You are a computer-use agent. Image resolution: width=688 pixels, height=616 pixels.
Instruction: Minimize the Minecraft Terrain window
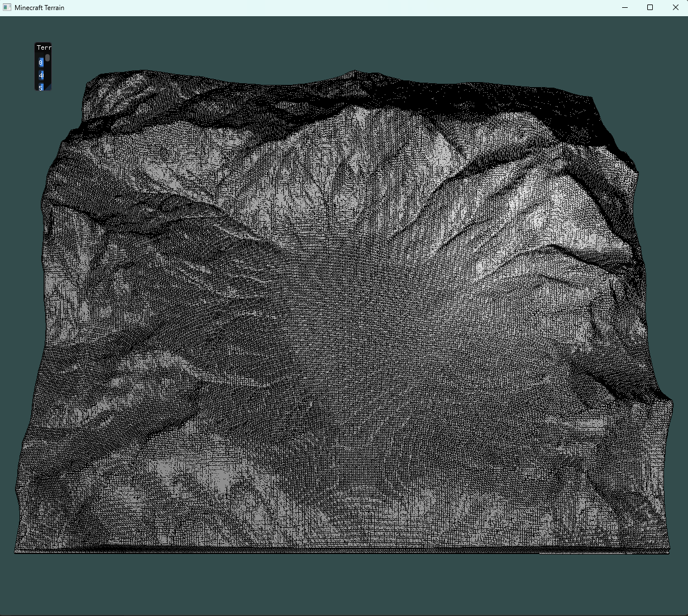pos(625,8)
